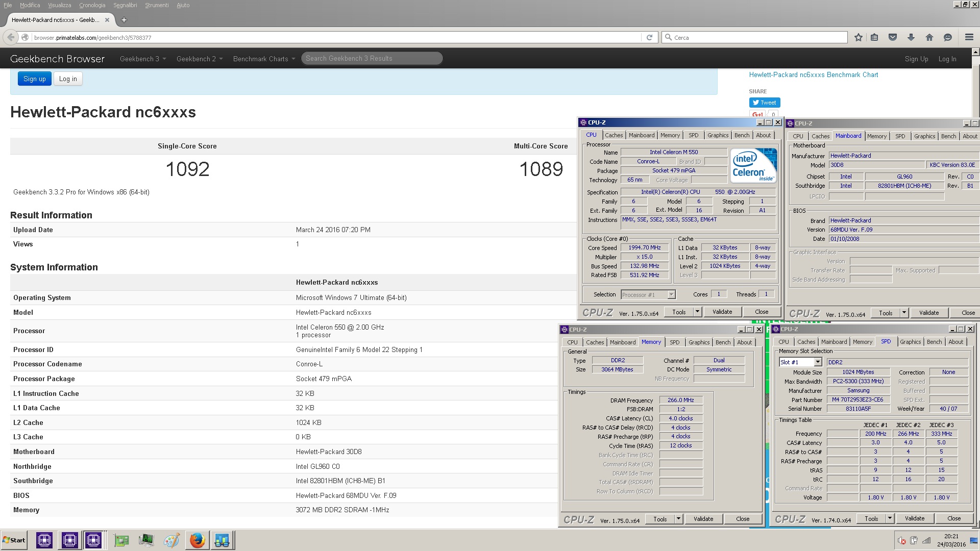
Task: Open the monitor graph taskbar icon
Action: 146,540
